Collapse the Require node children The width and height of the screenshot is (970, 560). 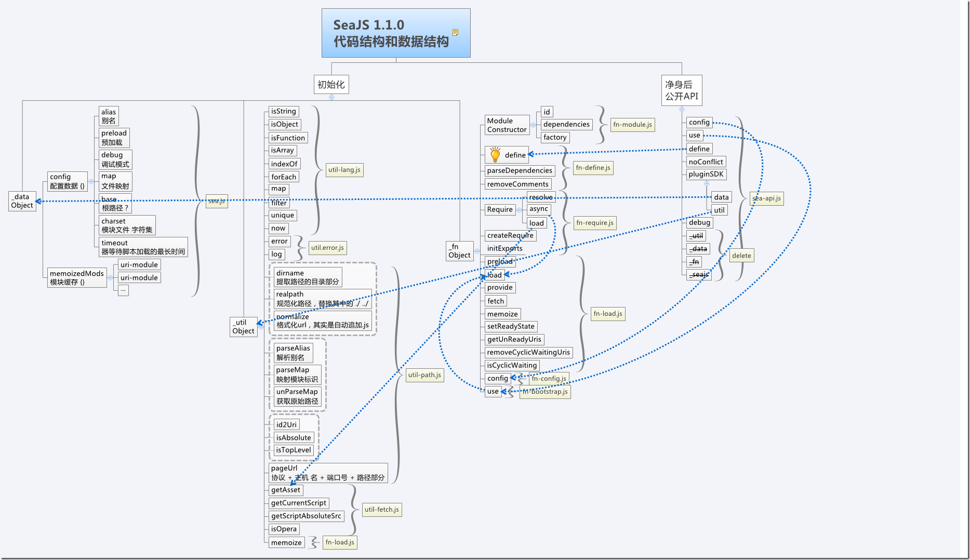519,210
